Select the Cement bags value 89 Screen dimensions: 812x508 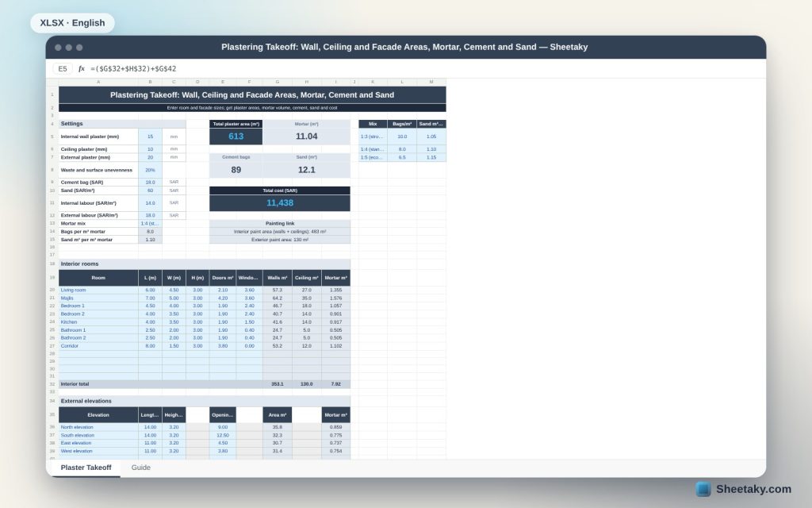coord(236,170)
